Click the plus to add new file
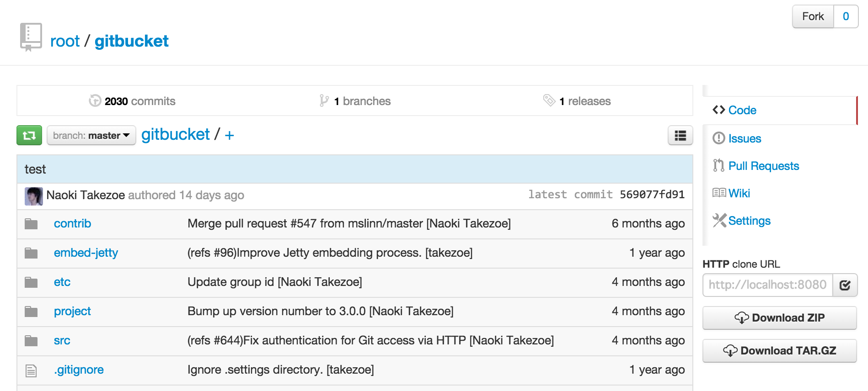Screen dimensions: 868x391 tap(230, 135)
